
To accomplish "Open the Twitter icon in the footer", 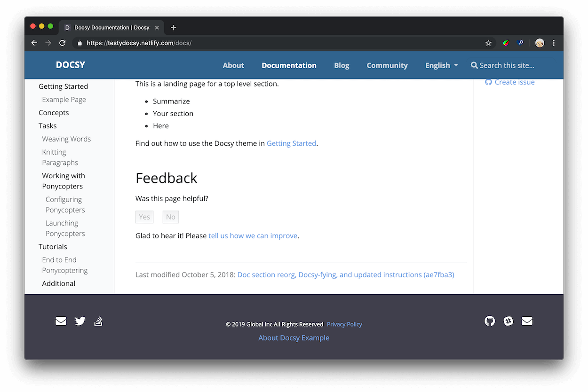I will click(80, 321).
